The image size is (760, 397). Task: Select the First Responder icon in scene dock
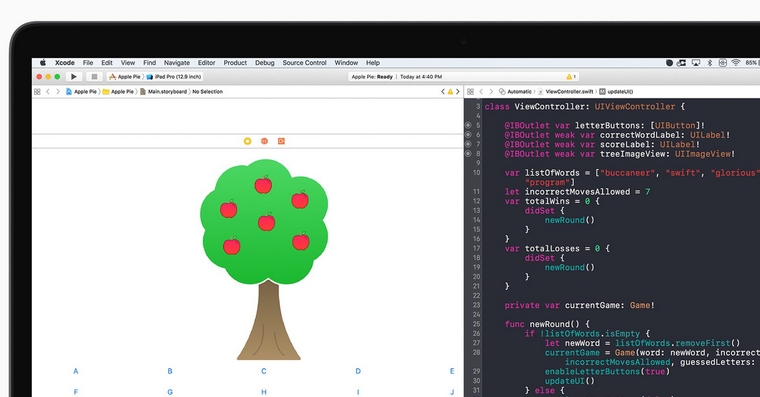(264, 141)
